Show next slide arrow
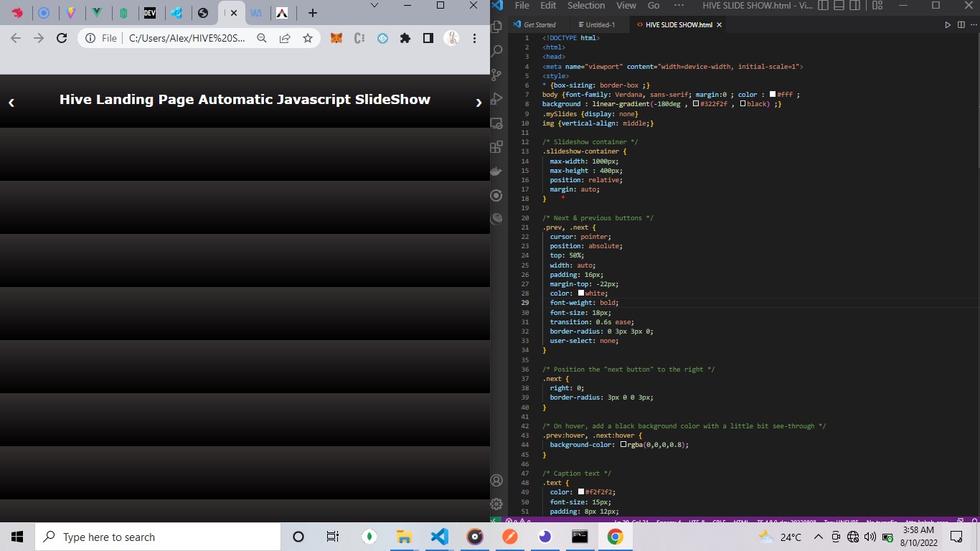 [479, 103]
